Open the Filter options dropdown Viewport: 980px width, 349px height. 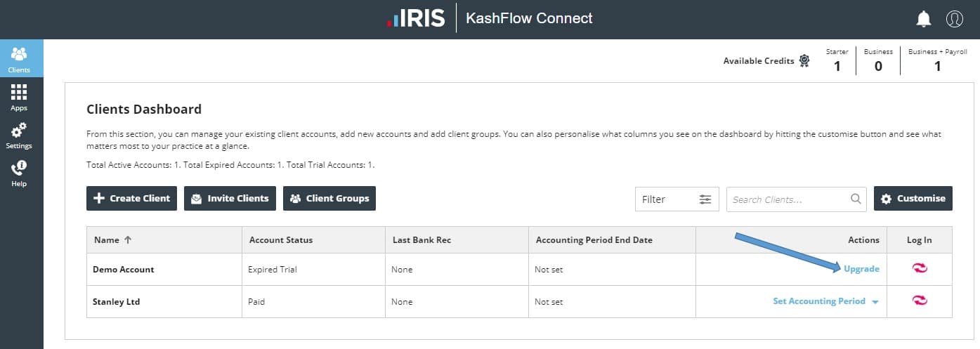coord(677,199)
